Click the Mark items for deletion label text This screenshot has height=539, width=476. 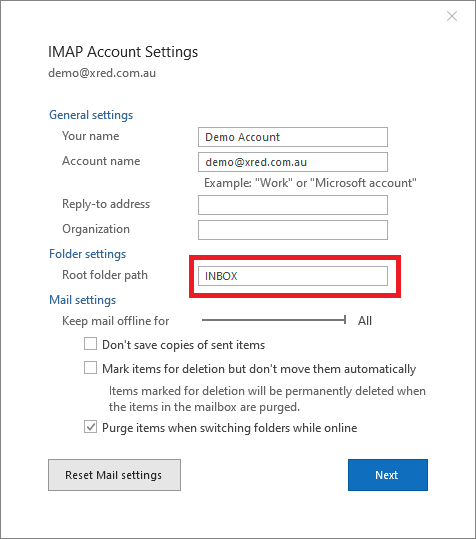pyautogui.click(x=259, y=369)
